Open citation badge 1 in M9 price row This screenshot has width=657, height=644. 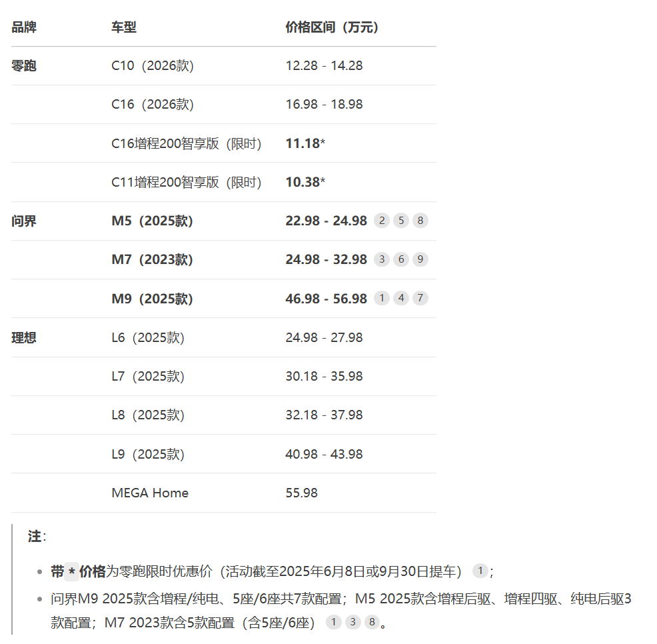pos(382,298)
